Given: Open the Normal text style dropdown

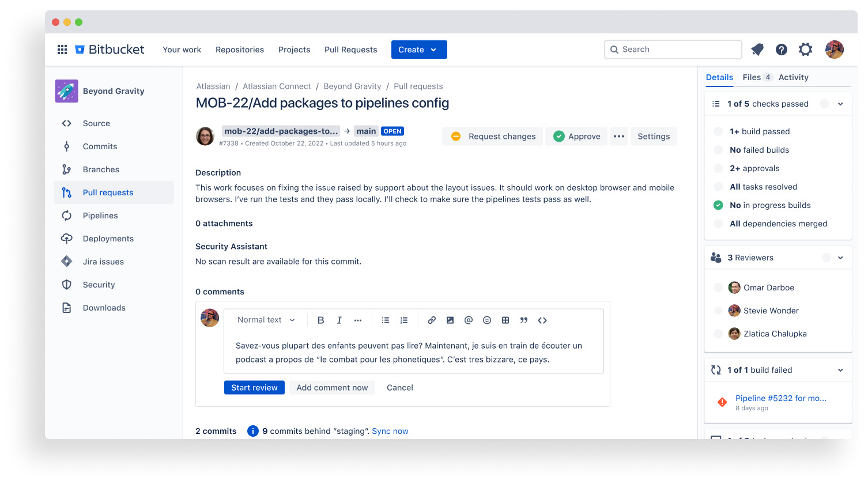Looking at the screenshot, I should [266, 320].
